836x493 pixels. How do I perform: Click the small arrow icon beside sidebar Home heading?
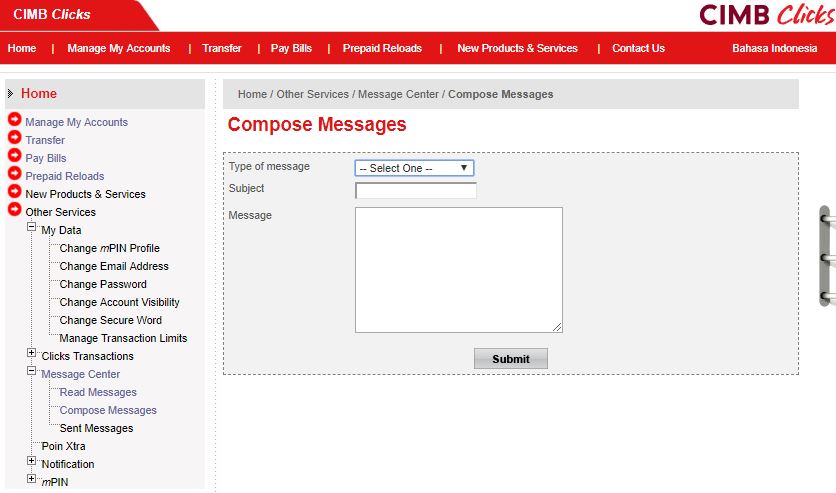[x=10, y=94]
